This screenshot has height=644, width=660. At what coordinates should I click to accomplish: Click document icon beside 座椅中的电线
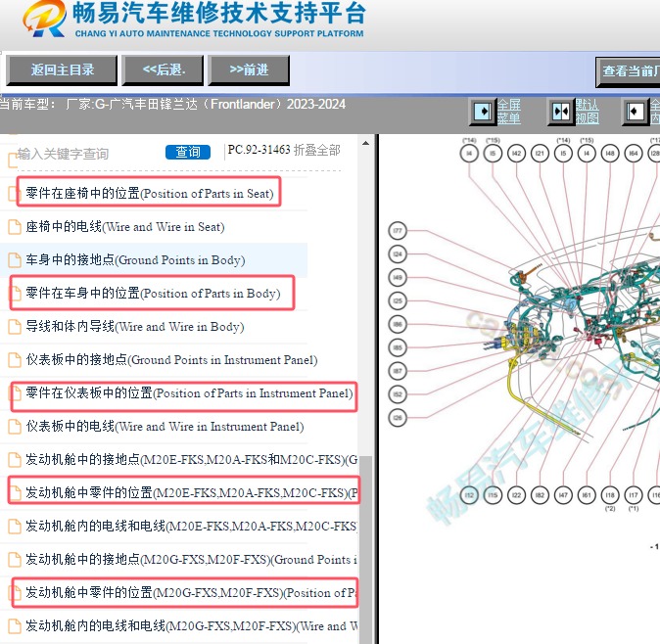click(15, 227)
